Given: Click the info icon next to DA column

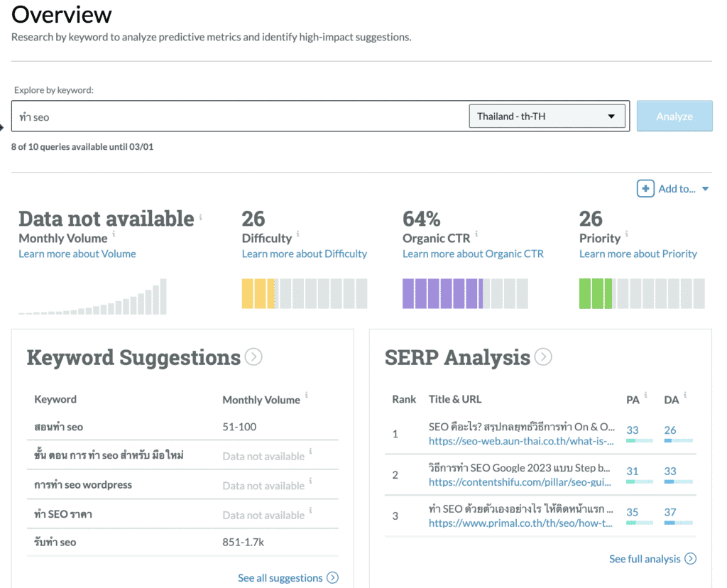Looking at the screenshot, I should point(684,396).
